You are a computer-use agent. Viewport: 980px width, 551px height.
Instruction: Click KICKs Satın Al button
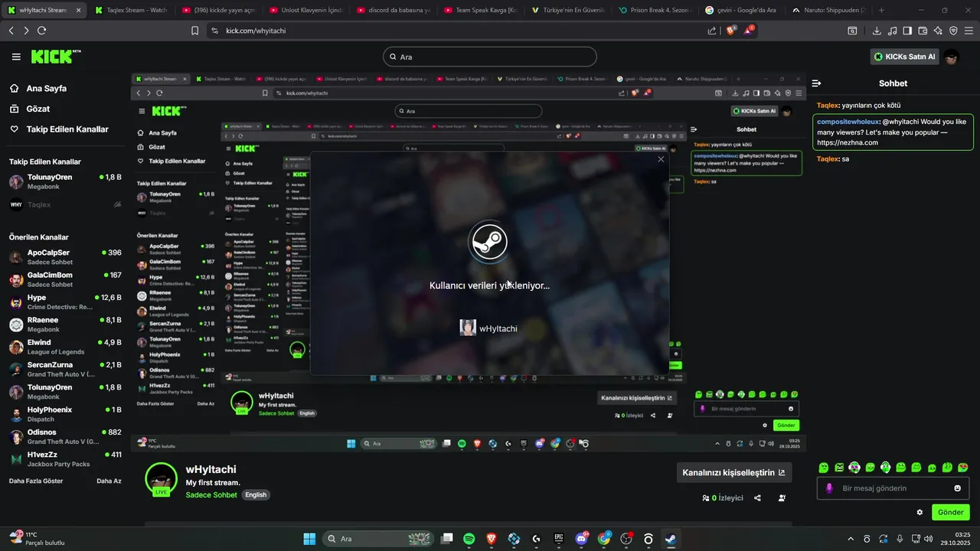click(905, 57)
